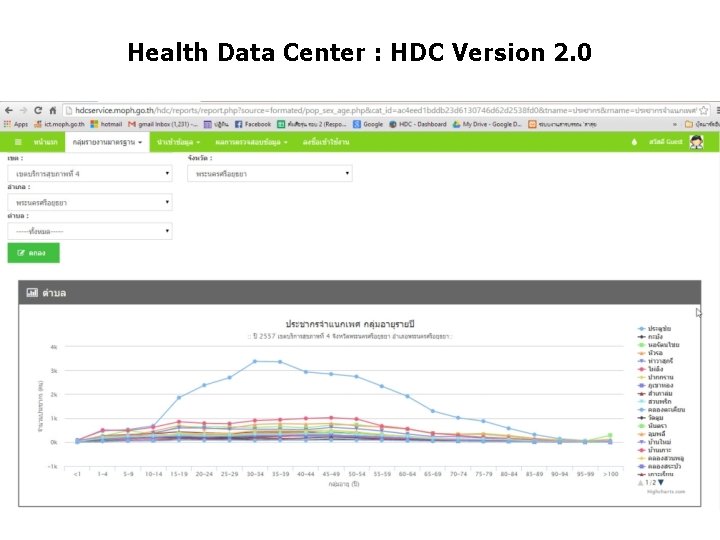Open the gmail Inbox bookmark
Screen dimensions: 720x540
coord(163,124)
